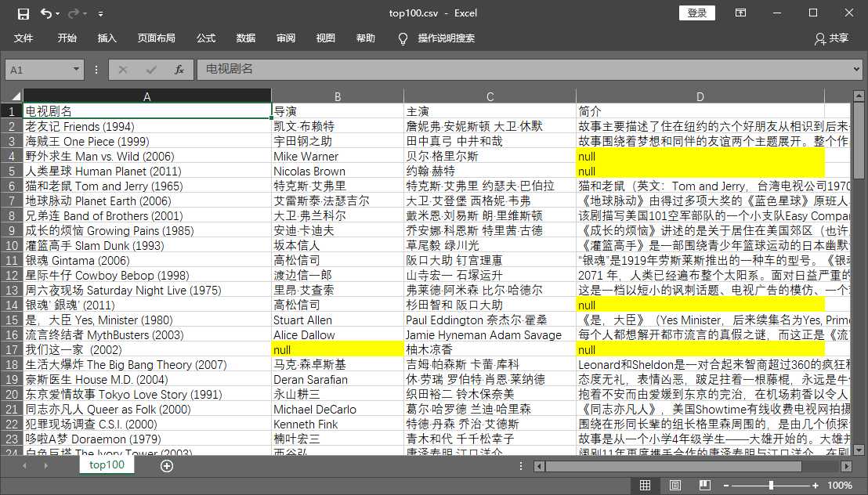The height and width of the screenshot is (495, 868).
Task: Click the vertical scrollbar up arrow
Action: point(859,96)
